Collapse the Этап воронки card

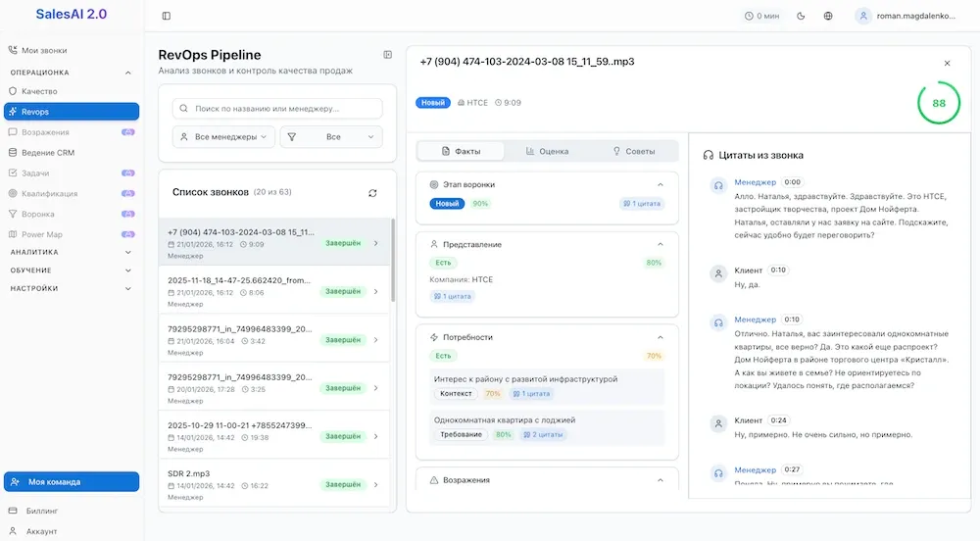pos(660,184)
